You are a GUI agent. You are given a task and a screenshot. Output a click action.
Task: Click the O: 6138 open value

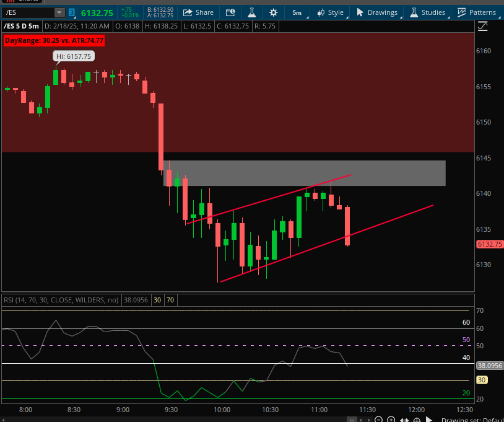pos(128,26)
